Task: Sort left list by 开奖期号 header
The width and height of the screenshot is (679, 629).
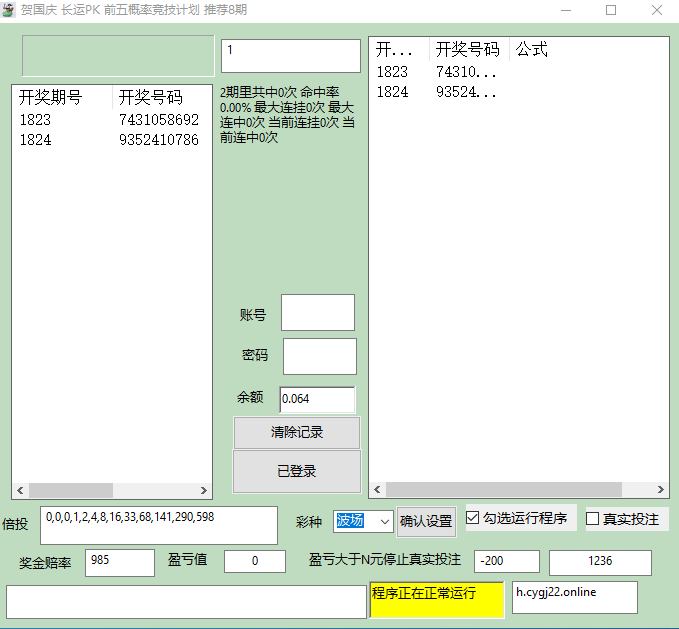Action: [x=51, y=97]
